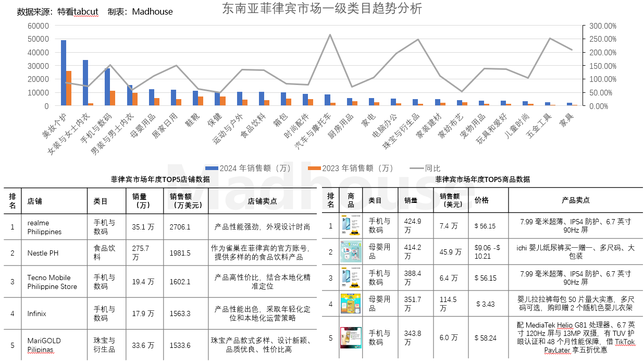
Task: Click the 45.9 万 product sales cell
Action: (x=450, y=252)
